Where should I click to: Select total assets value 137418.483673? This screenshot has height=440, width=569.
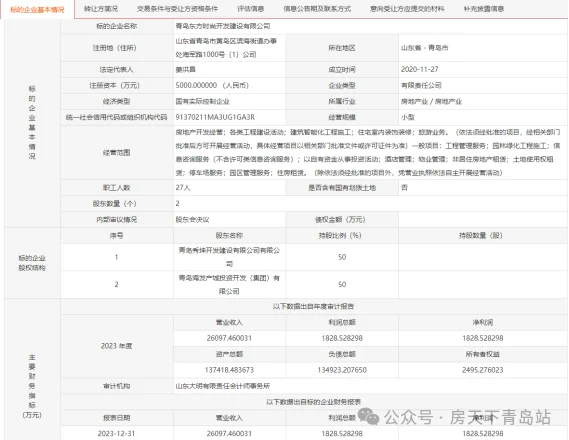(x=229, y=370)
